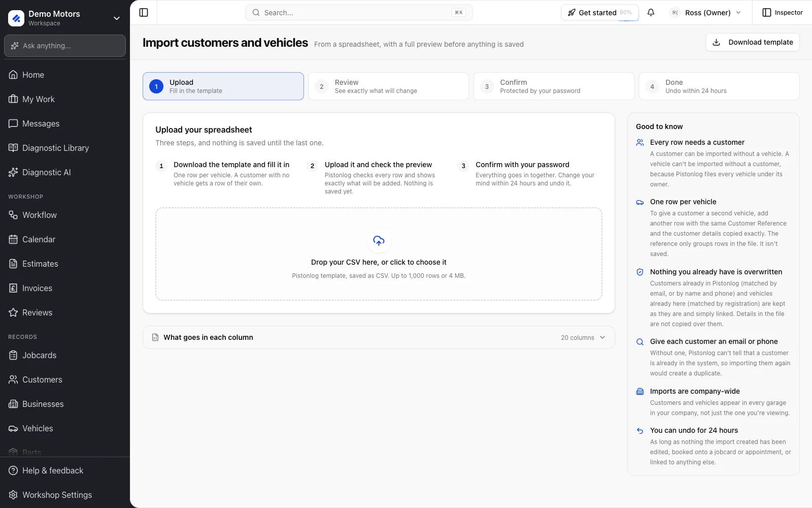Toggle the sidebar panel icon
Image resolution: width=812 pixels, height=508 pixels.
point(144,13)
